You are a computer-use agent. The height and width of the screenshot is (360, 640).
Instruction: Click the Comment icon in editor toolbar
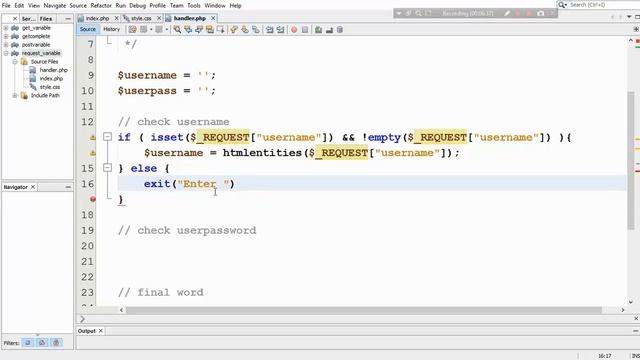click(318, 30)
